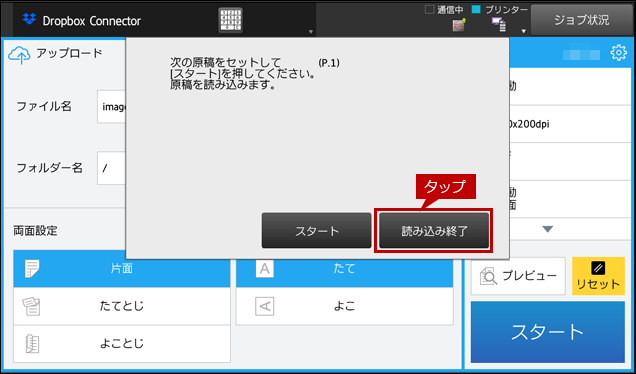The width and height of the screenshot is (636, 374).
Task: Expand the dropdown arrow next to printer icon
Action: 523,31
